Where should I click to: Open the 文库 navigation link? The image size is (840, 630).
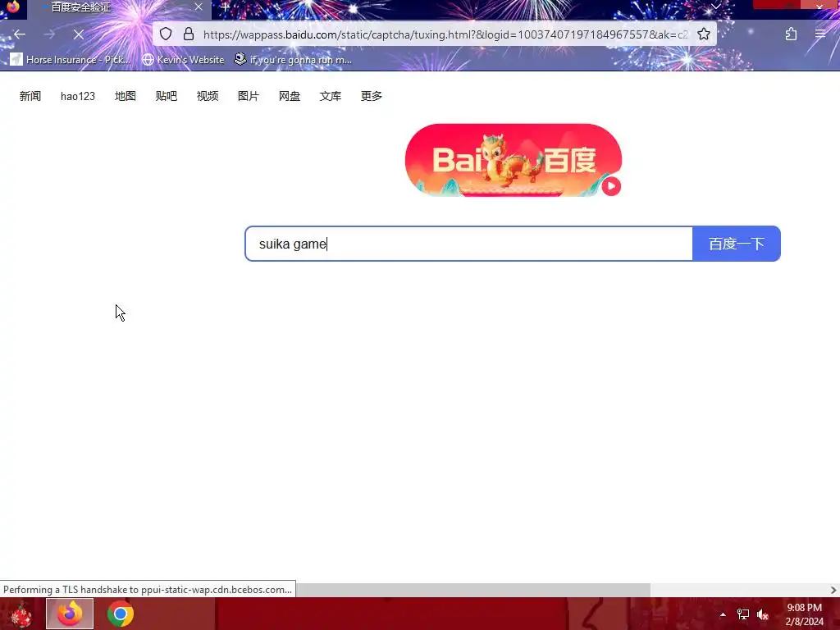[331, 96]
